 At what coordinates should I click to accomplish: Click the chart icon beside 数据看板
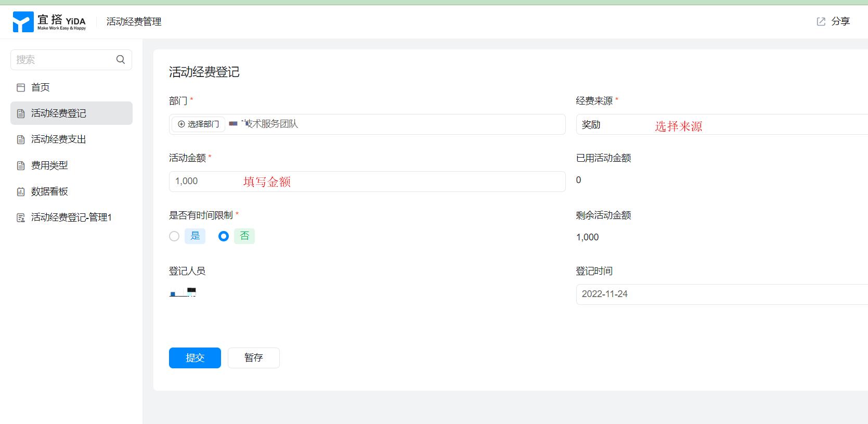[x=21, y=191]
